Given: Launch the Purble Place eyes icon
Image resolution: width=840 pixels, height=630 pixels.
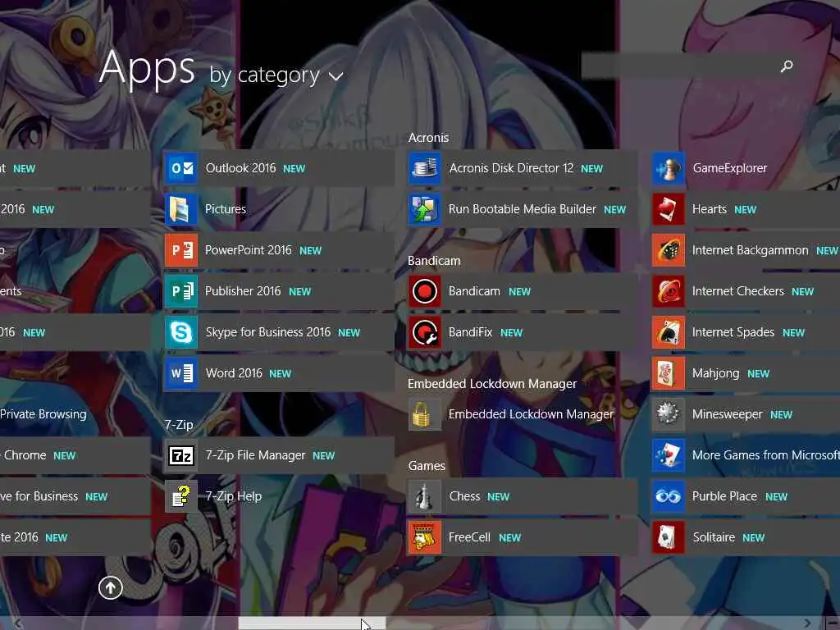Looking at the screenshot, I should click(x=668, y=496).
